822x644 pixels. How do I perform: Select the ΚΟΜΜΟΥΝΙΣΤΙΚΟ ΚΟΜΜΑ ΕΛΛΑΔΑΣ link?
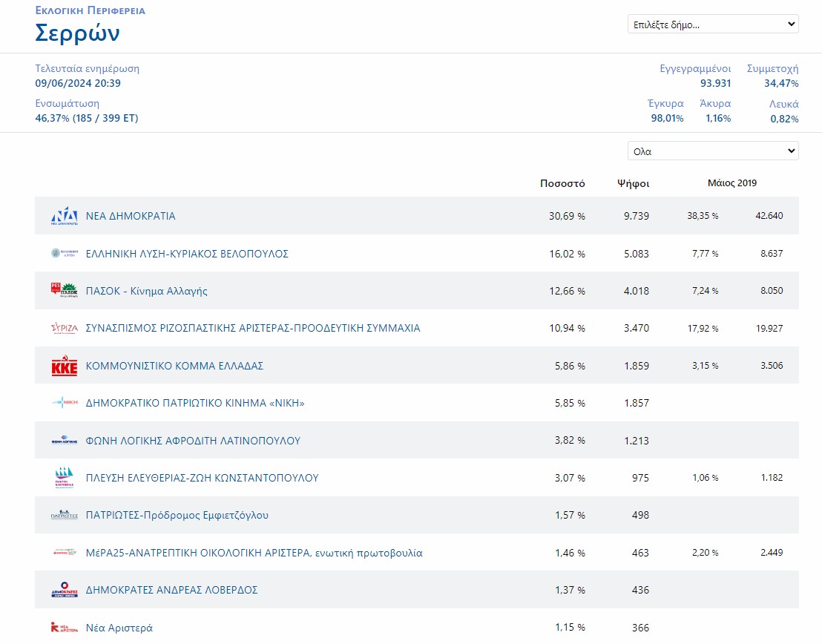pos(174,366)
